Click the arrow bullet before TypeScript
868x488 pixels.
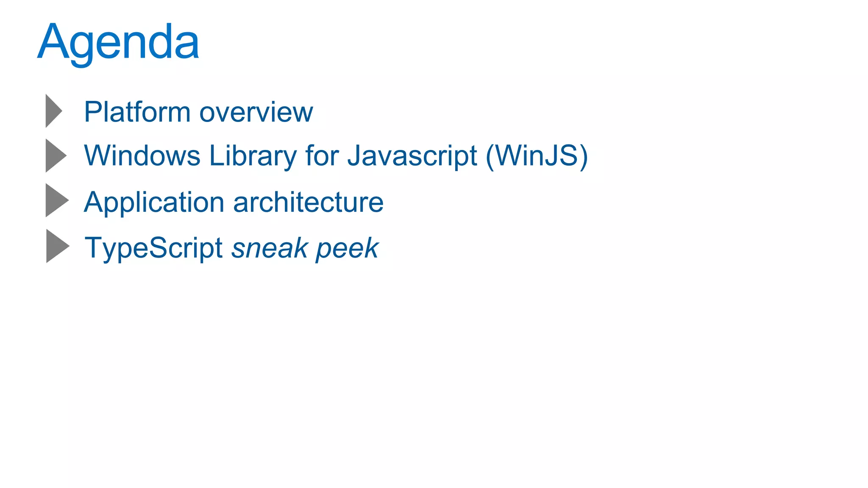56,246
